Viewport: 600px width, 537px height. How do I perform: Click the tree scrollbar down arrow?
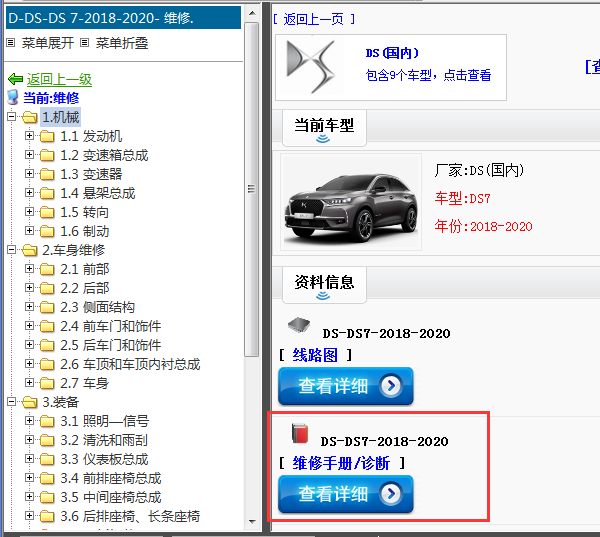(252, 521)
